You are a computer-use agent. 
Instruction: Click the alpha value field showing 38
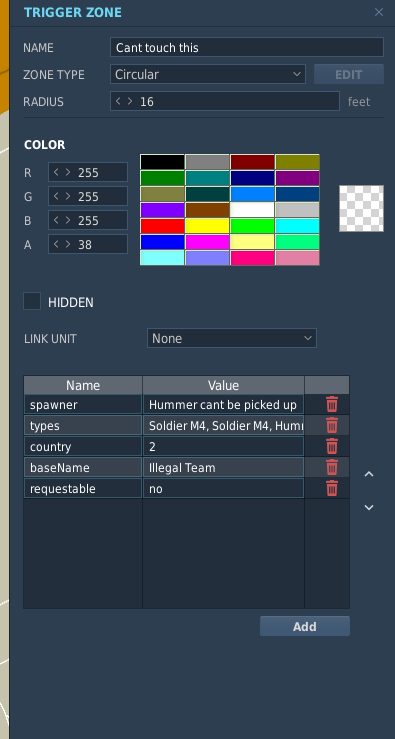(88, 244)
